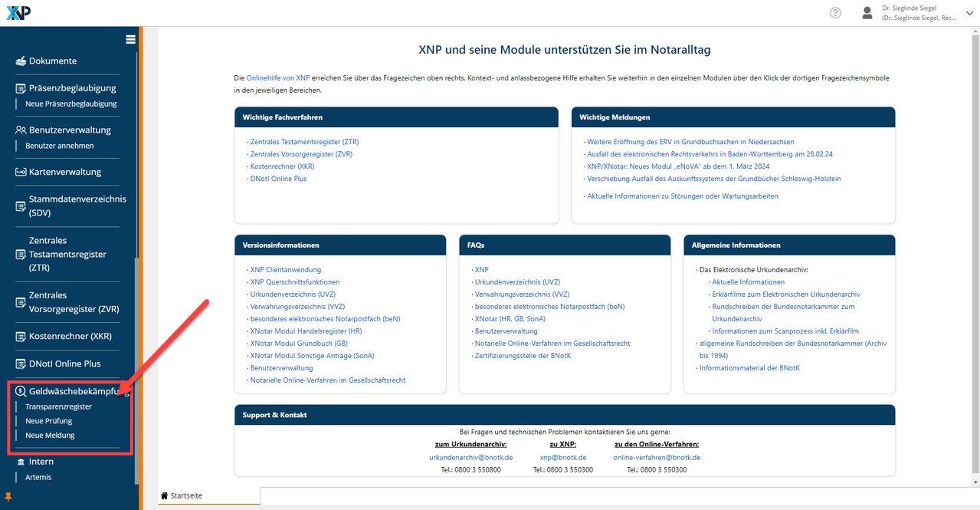The image size is (980, 510).
Task: Click the Kartenverwaltung card icon
Action: click(x=21, y=172)
